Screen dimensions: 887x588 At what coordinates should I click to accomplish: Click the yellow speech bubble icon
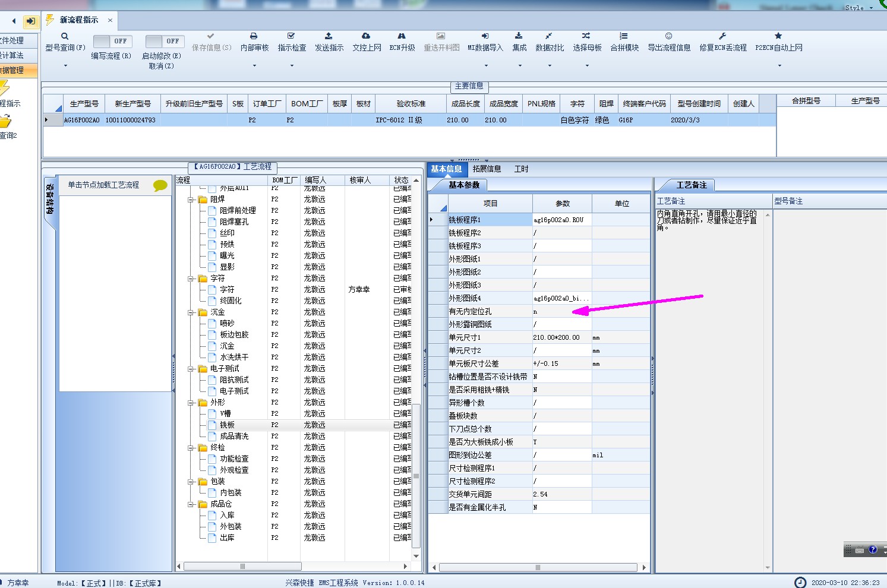[160, 185]
